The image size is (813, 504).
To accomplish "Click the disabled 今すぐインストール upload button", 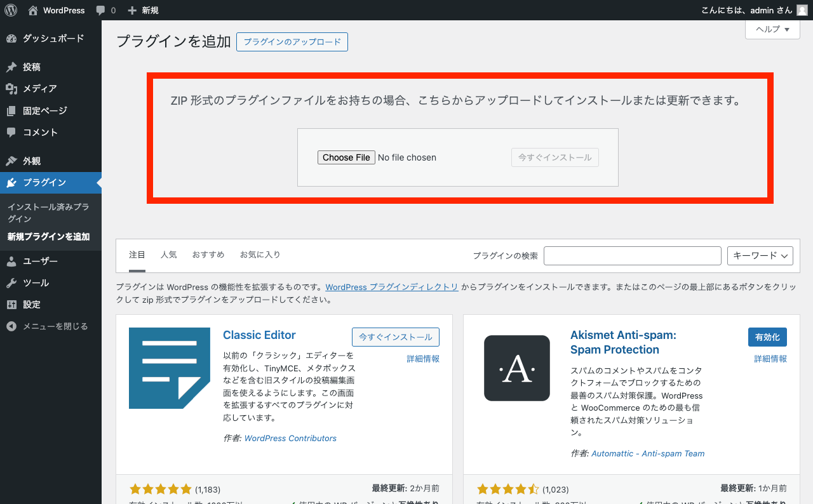I will tap(555, 157).
